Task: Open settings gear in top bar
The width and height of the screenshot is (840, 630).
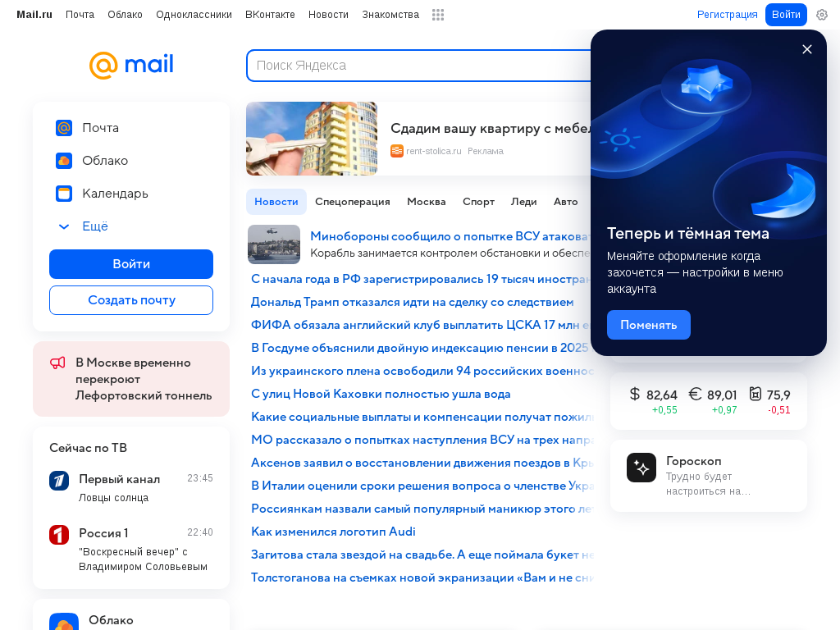Action: click(x=822, y=15)
